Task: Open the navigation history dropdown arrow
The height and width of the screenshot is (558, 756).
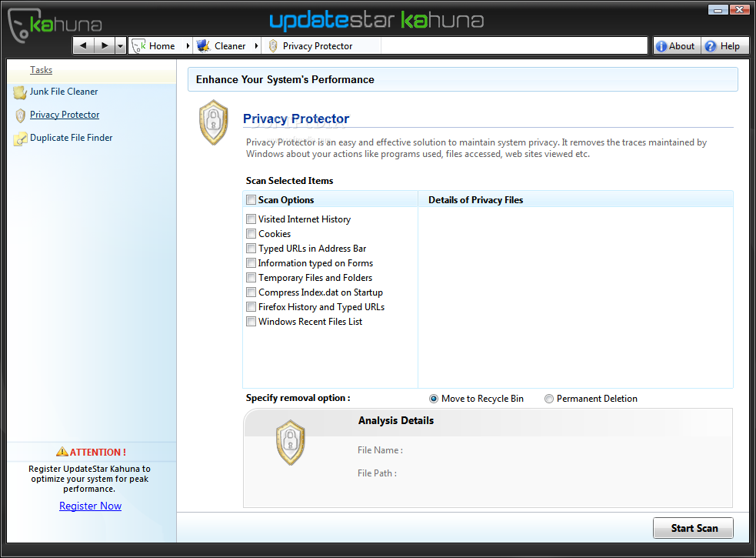Action: click(121, 46)
